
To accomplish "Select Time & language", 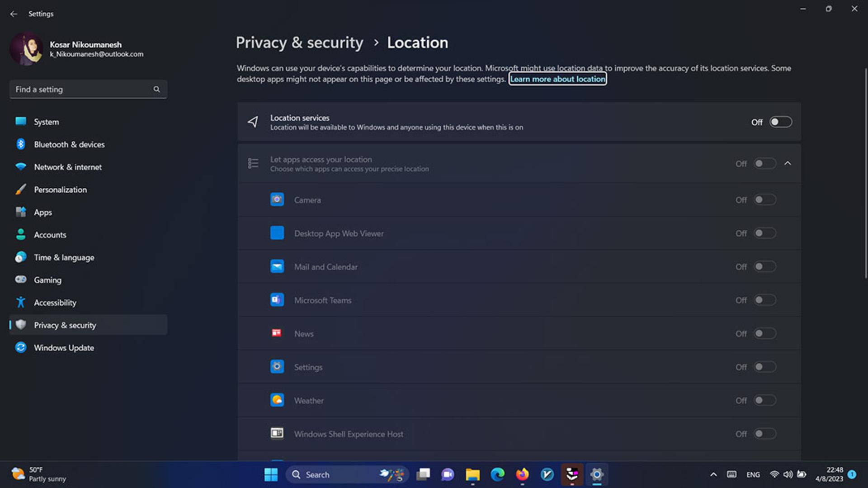I will tap(88, 257).
